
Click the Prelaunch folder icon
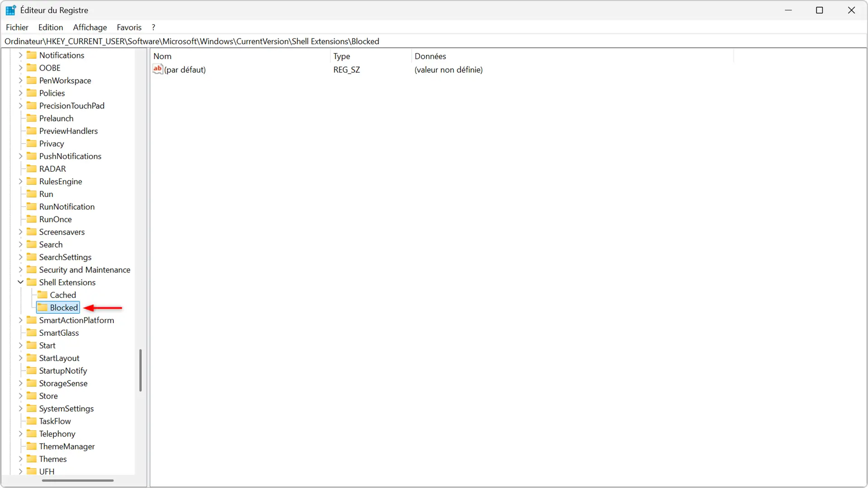pyautogui.click(x=32, y=118)
